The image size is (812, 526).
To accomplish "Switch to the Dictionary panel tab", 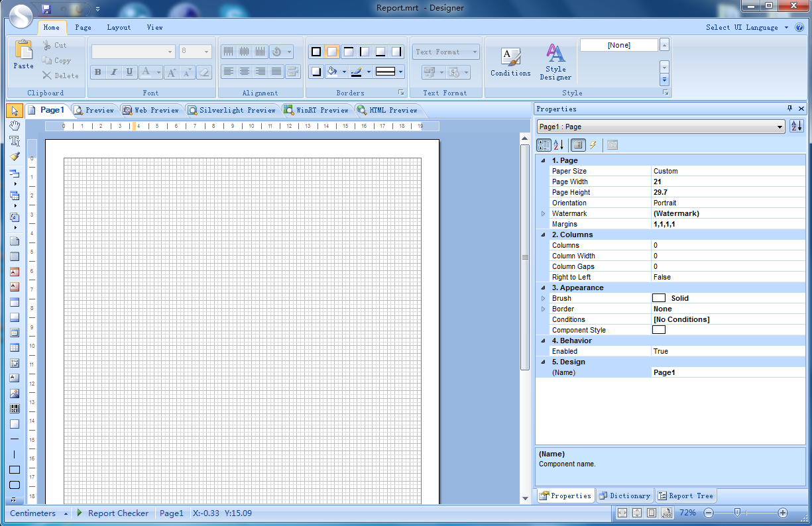I will (624, 496).
